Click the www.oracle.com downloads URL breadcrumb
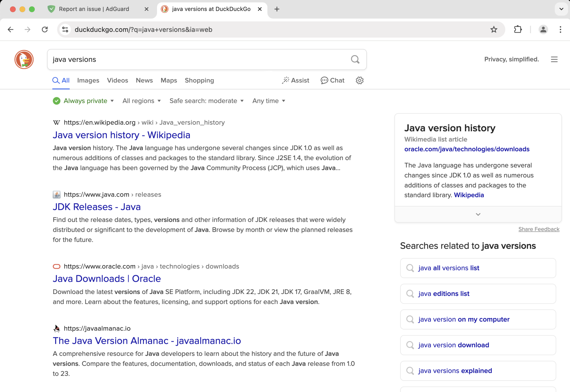 pyautogui.click(x=151, y=266)
